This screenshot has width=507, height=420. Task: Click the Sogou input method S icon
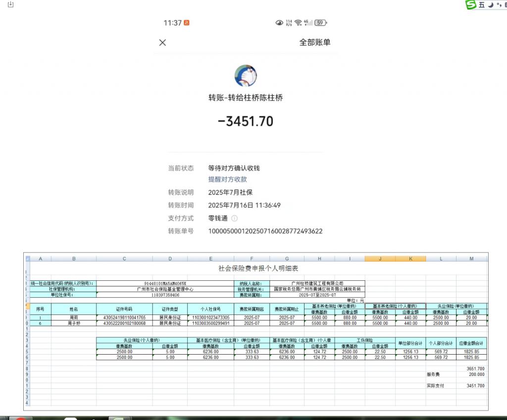[x=470, y=5]
